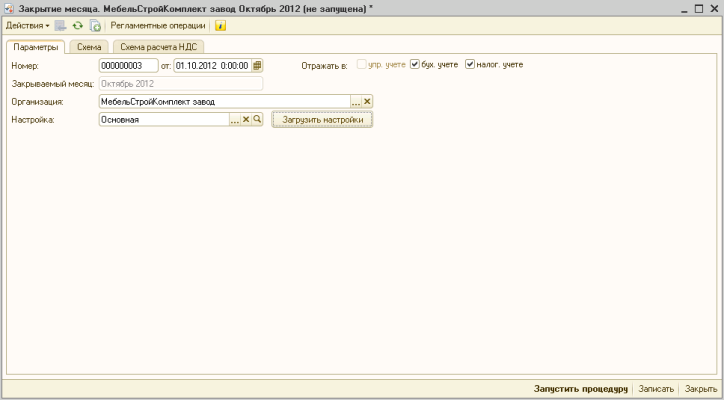Screen dimensions: 724x400
Task: Click the Записать button
Action: pyautogui.click(x=656, y=388)
